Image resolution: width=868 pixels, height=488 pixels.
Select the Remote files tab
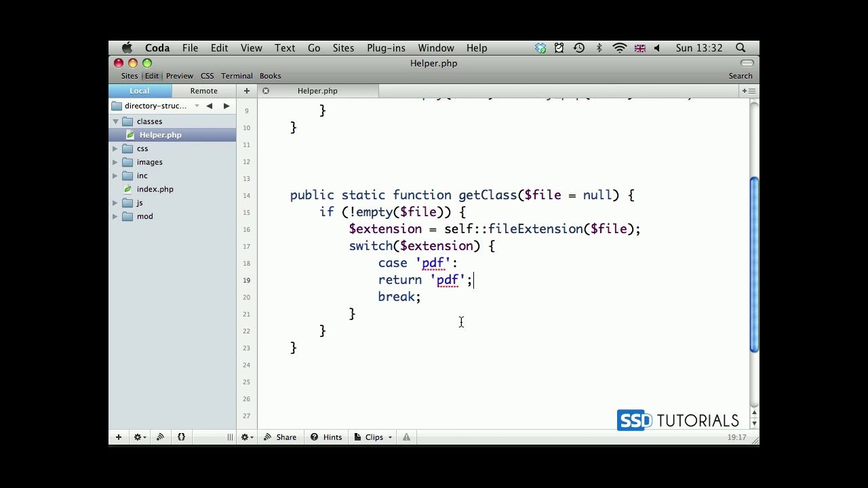(x=204, y=91)
